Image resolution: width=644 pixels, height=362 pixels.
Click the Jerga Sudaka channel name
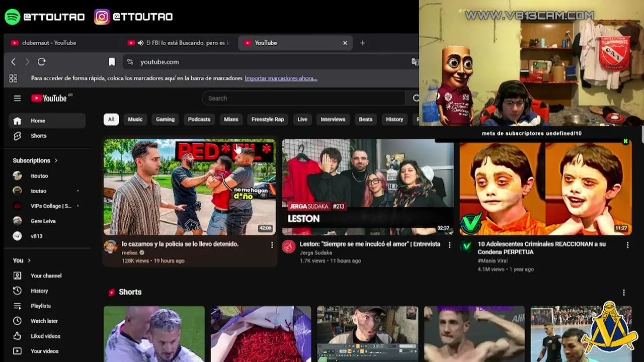pos(316,253)
